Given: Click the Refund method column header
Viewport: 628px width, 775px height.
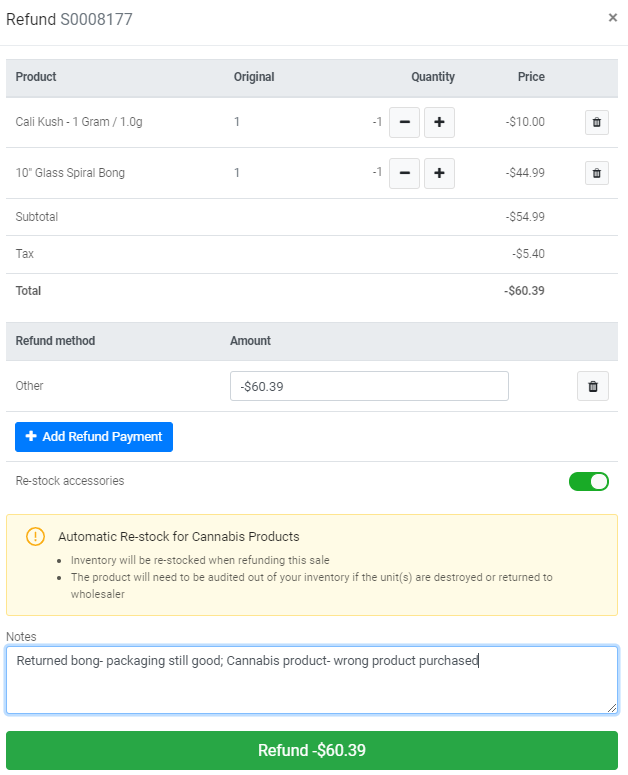Looking at the screenshot, I should (56, 341).
